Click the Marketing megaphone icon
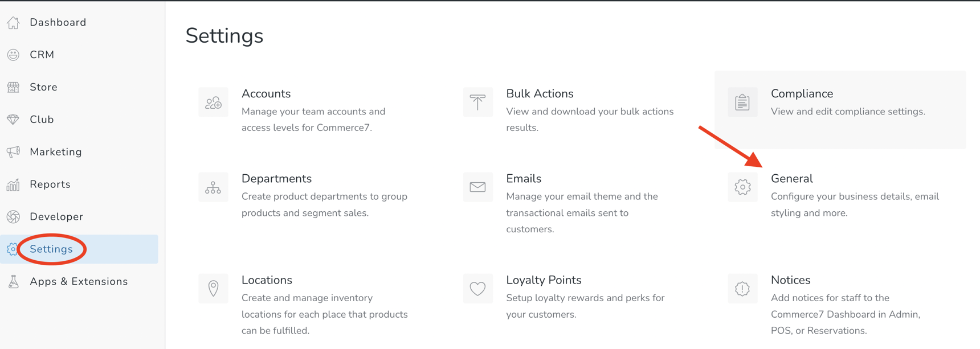 click(14, 152)
